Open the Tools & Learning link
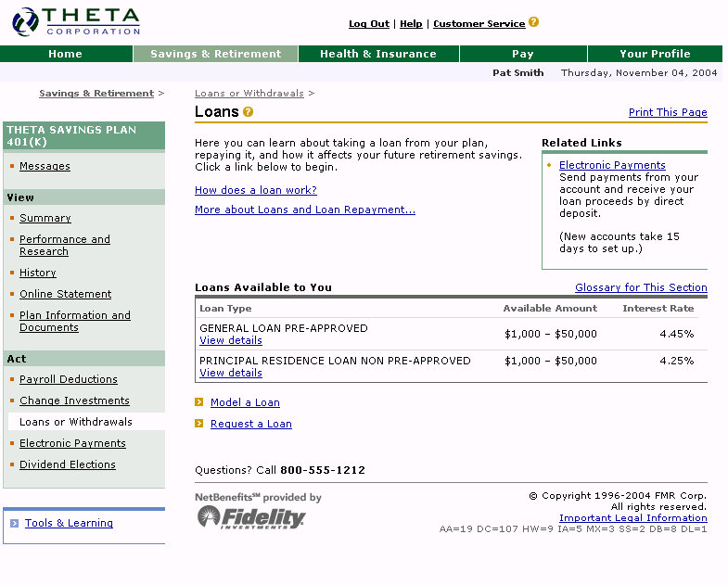This screenshot has width=728, height=585. click(69, 523)
